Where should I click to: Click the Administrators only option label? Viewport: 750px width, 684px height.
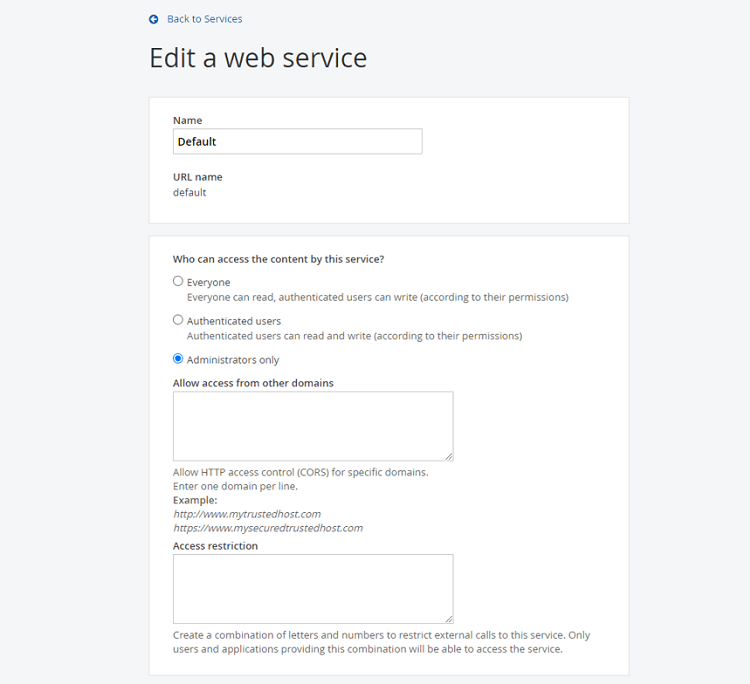click(x=233, y=360)
